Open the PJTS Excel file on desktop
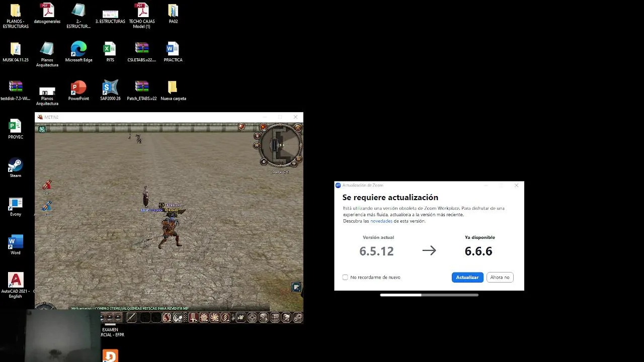The width and height of the screenshot is (644, 362). (110, 52)
